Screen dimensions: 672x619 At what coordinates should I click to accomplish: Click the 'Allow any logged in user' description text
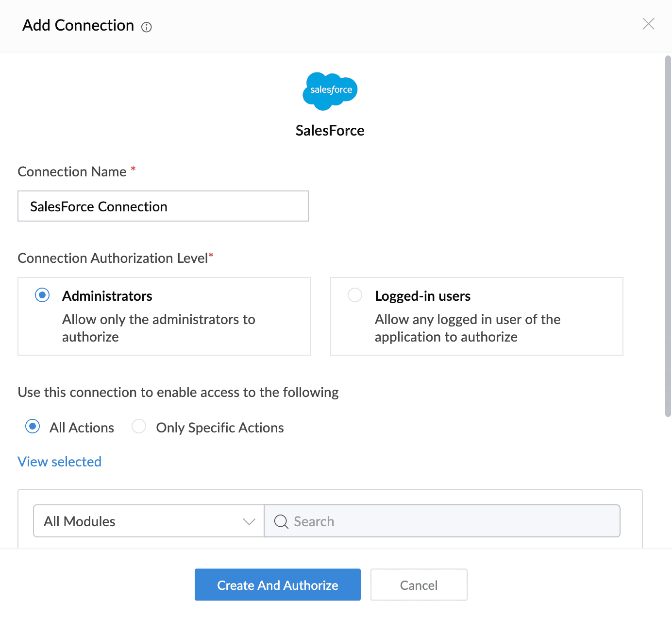click(x=468, y=328)
